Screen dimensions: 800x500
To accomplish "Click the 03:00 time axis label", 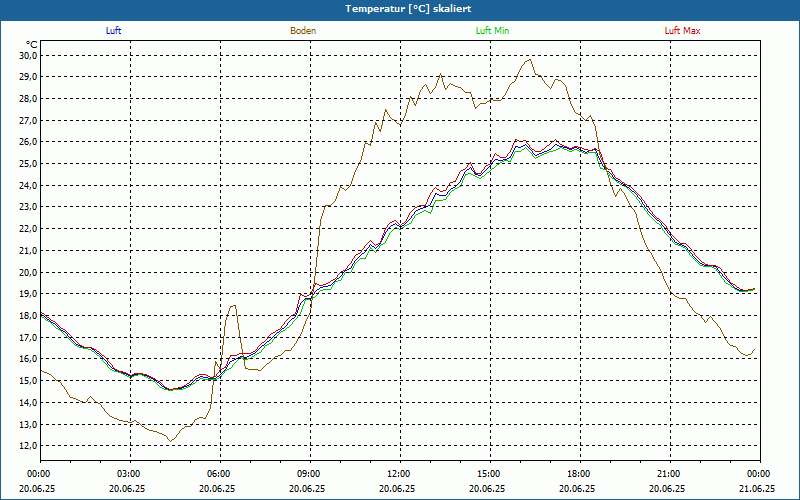I will pos(131,474).
